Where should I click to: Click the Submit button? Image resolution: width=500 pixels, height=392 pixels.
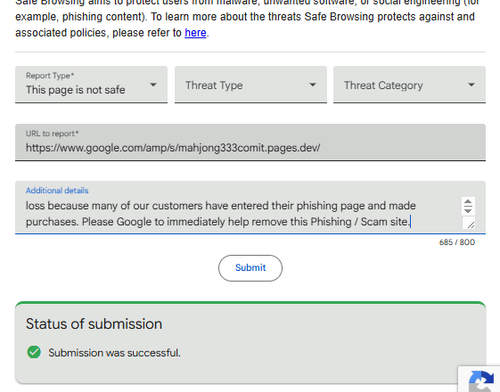click(250, 268)
